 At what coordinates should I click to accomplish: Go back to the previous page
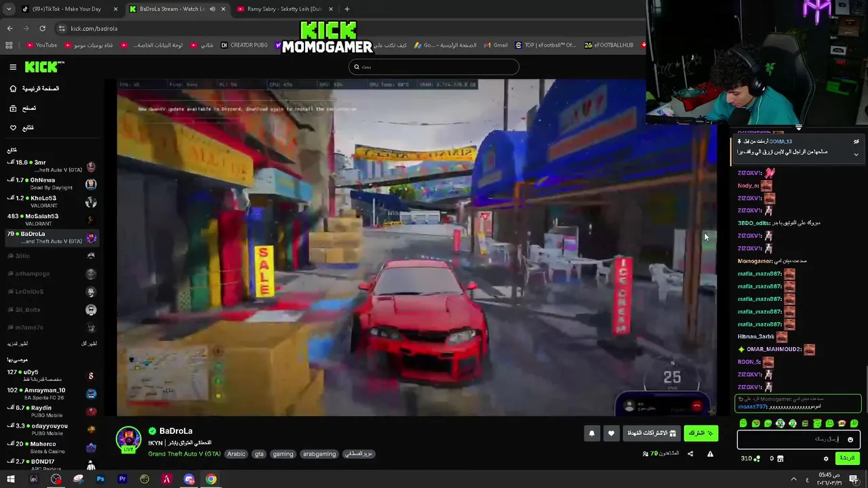[x=10, y=28]
